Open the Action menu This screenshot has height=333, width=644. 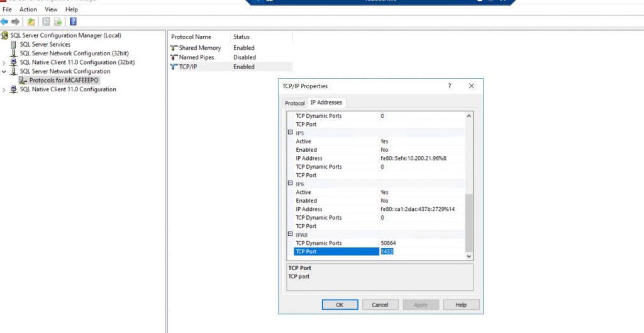click(x=28, y=9)
